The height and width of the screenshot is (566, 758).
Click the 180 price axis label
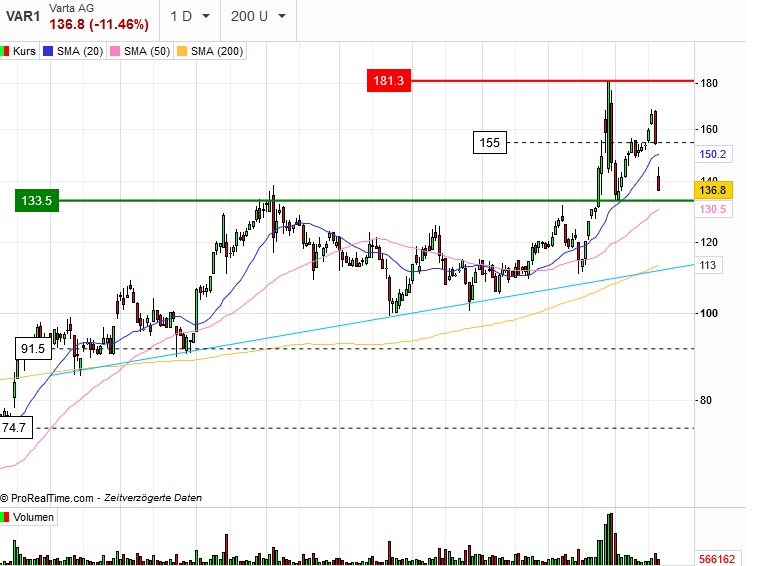pos(709,83)
